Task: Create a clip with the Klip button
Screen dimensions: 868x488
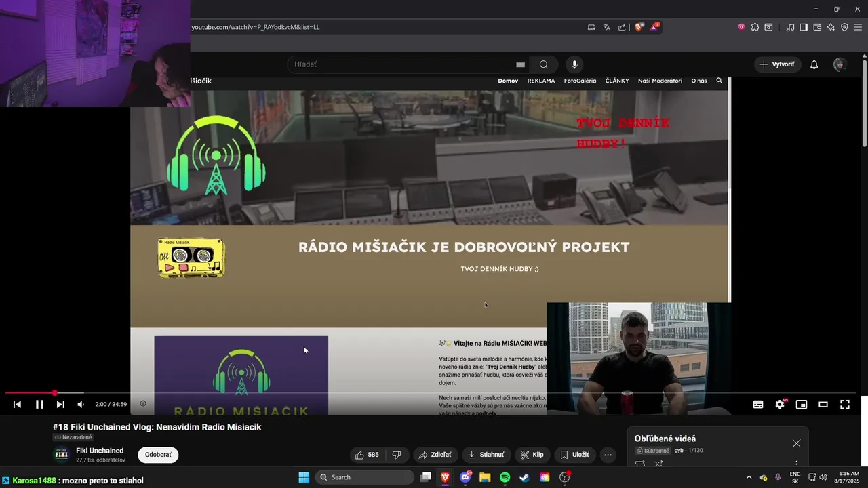Action: coord(532,455)
